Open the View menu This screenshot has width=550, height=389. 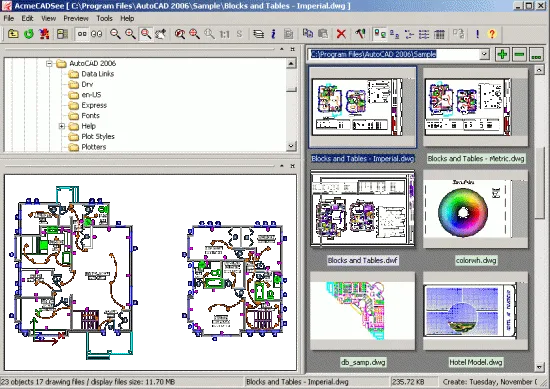coord(48,18)
